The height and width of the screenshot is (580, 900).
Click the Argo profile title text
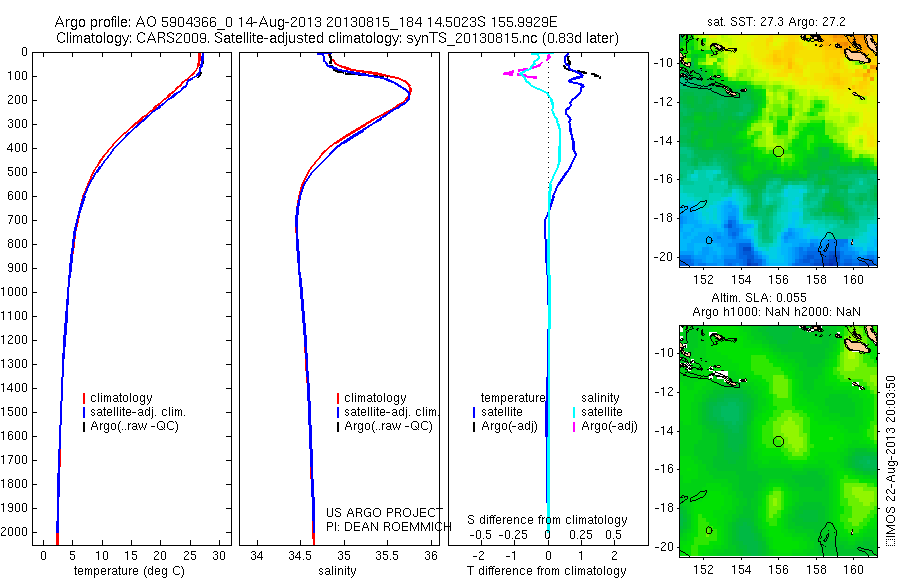point(306,22)
